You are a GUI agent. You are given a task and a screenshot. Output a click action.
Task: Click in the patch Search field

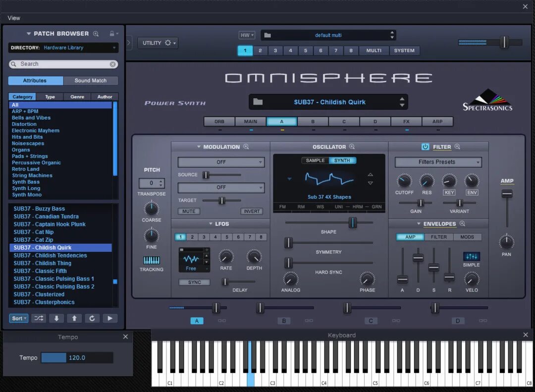(x=63, y=64)
